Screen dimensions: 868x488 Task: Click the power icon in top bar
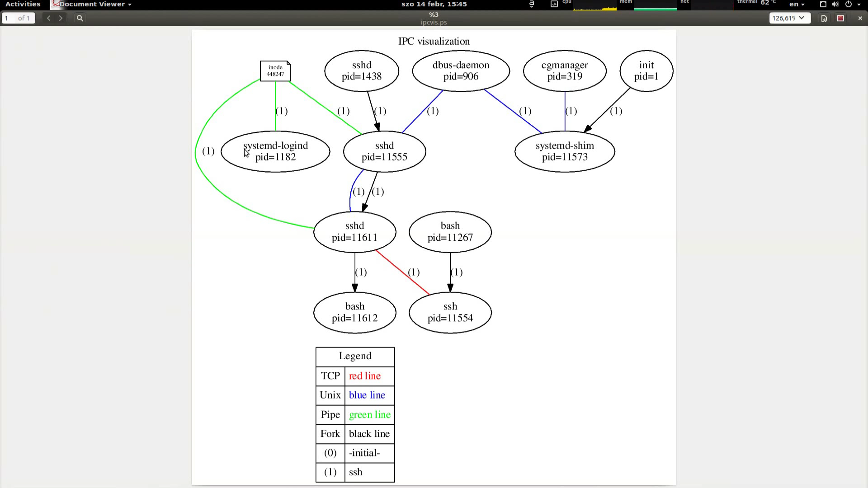pos(848,4)
